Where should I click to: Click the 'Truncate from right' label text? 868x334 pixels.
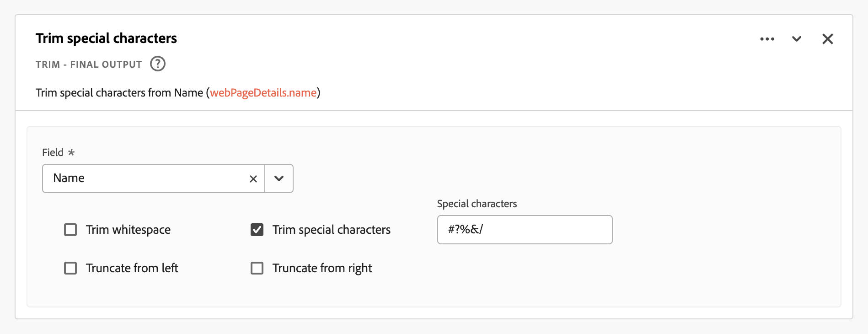pyautogui.click(x=322, y=268)
